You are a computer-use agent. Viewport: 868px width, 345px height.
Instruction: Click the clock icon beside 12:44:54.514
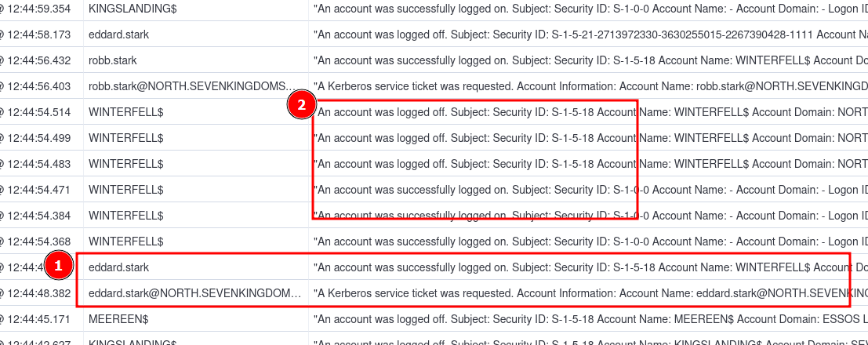pyautogui.click(x=2, y=112)
